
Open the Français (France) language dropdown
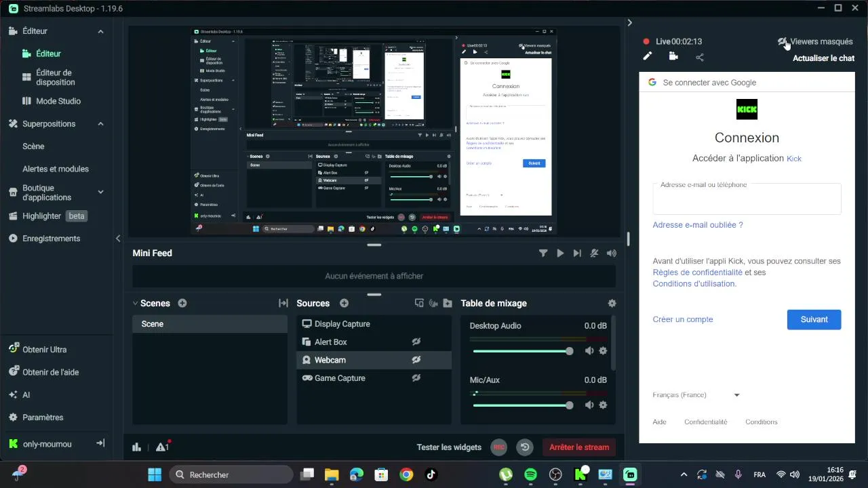point(696,395)
